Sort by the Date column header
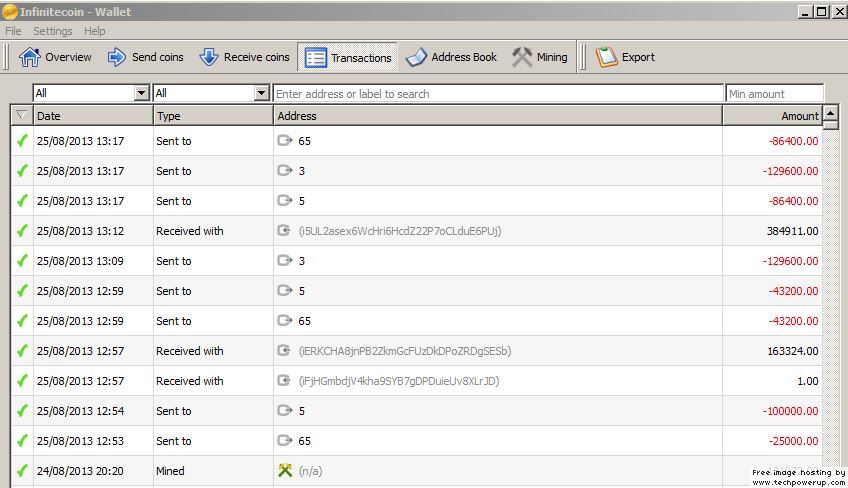This screenshot has height=488, width=848. [x=93, y=116]
